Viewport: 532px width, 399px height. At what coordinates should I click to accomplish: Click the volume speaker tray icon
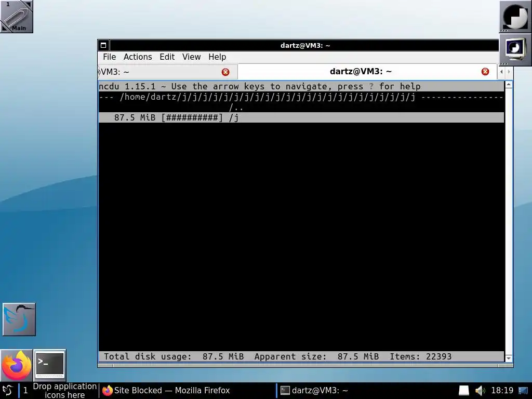click(480, 391)
